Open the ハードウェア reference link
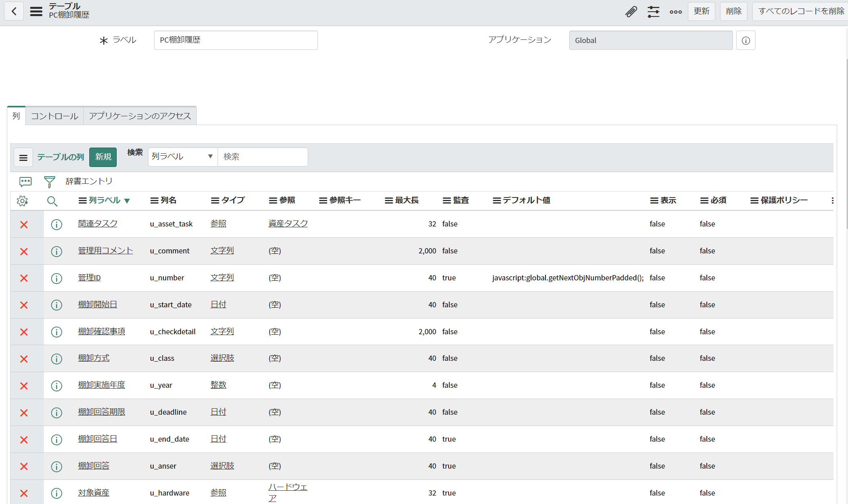 pos(288,492)
